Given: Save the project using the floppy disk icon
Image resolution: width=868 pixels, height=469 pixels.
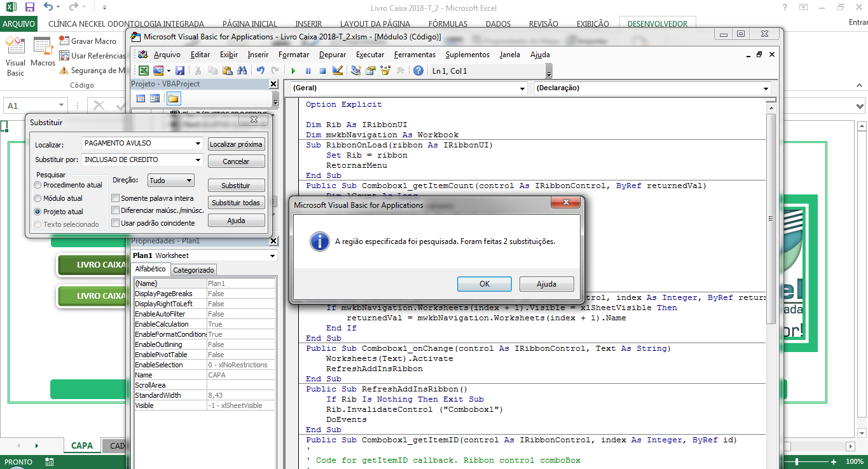Looking at the screenshot, I should click(180, 71).
